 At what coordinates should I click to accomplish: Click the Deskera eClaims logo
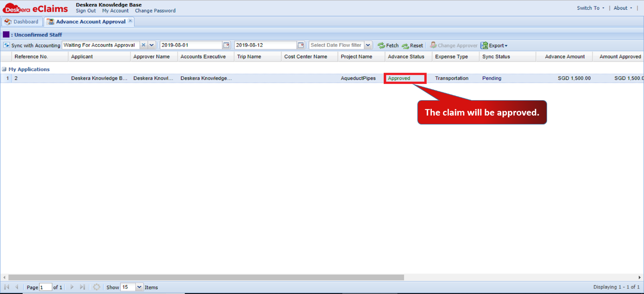coord(35,8)
